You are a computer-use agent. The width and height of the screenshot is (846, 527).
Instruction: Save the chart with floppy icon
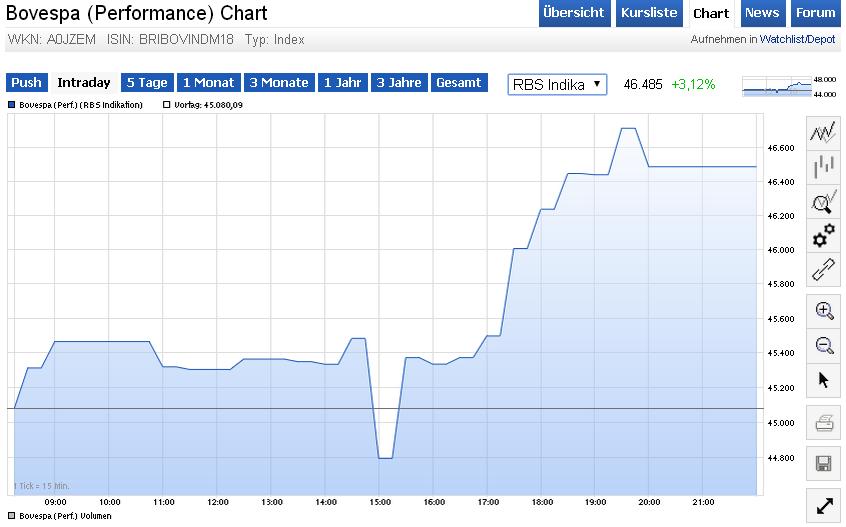pos(824,462)
